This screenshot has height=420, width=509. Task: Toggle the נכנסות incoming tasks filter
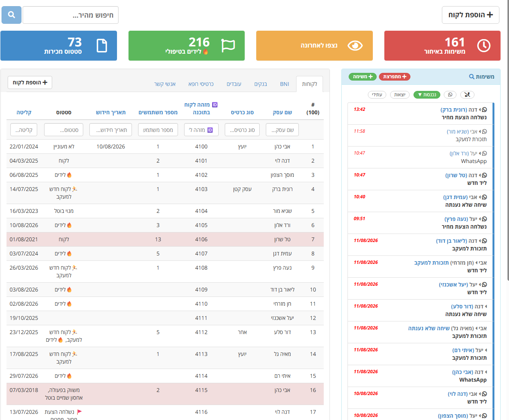(427, 95)
